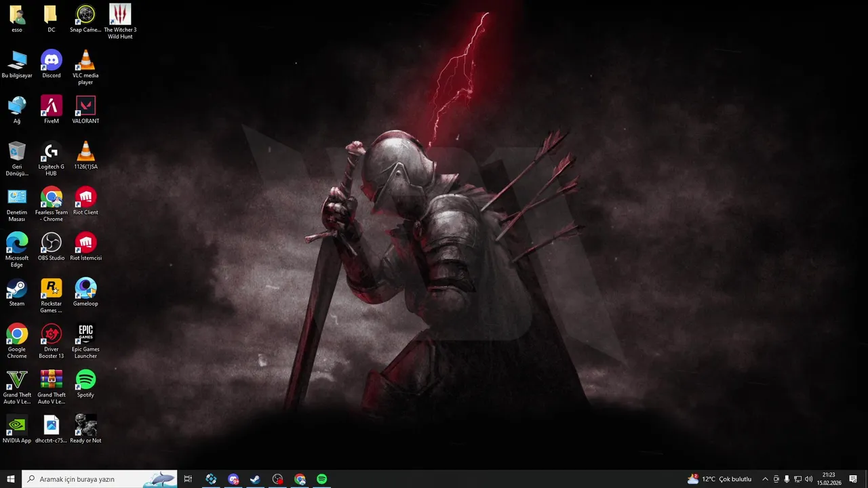Launch Logitech G HUB shortcut

pos(52,159)
